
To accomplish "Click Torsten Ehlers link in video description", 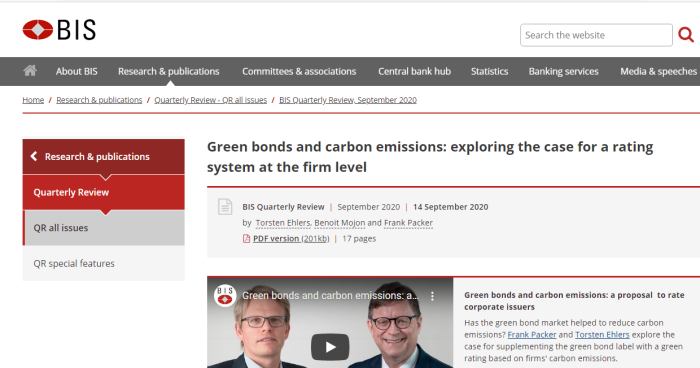I will (x=602, y=335).
